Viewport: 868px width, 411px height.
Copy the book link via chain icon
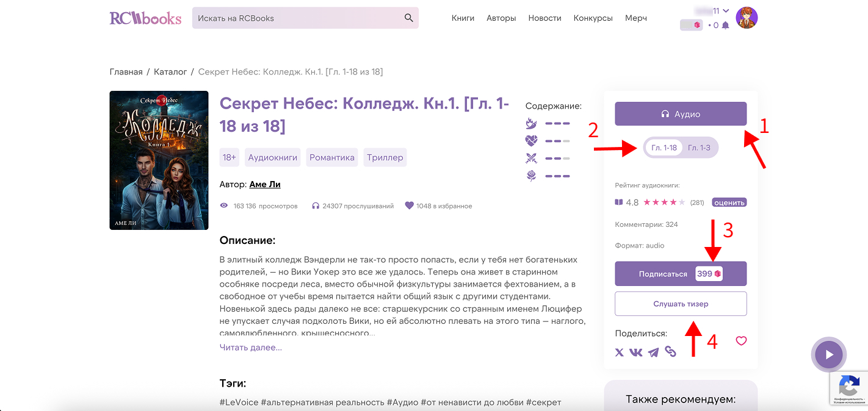(x=671, y=352)
